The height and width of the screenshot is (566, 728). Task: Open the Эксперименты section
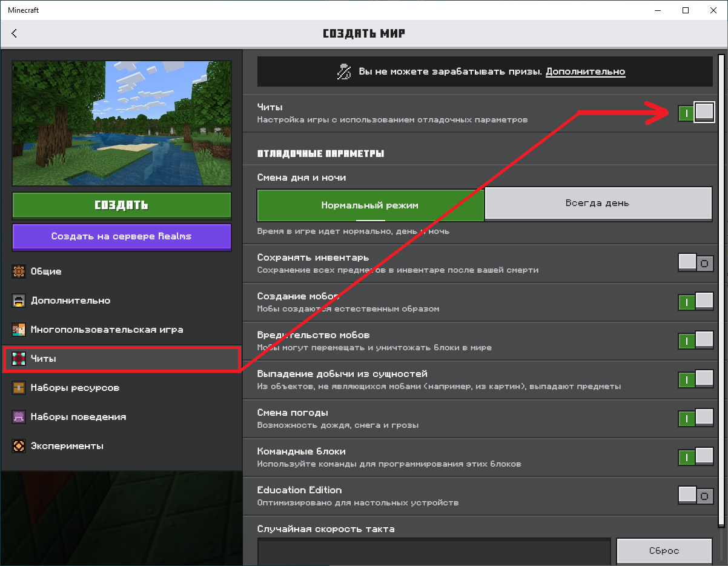pos(122,446)
